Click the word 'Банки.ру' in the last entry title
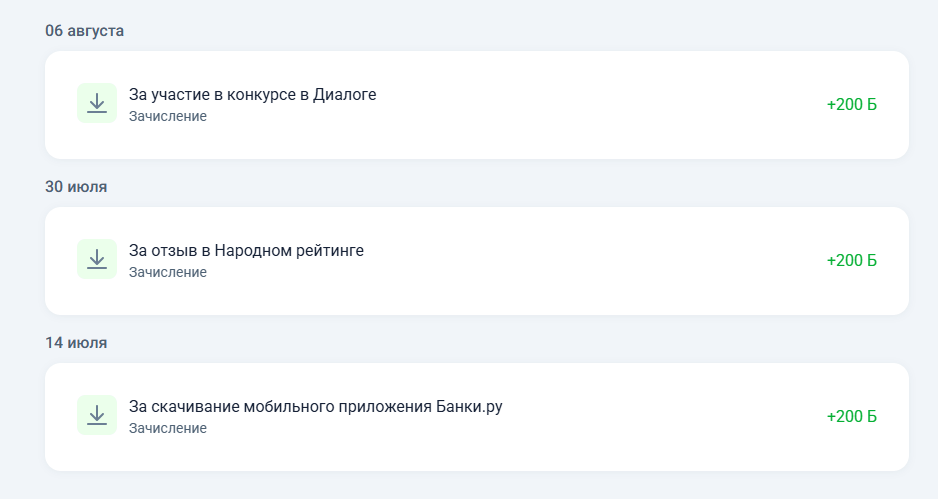Viewport: 938px width, 499px height. point(469,407)
